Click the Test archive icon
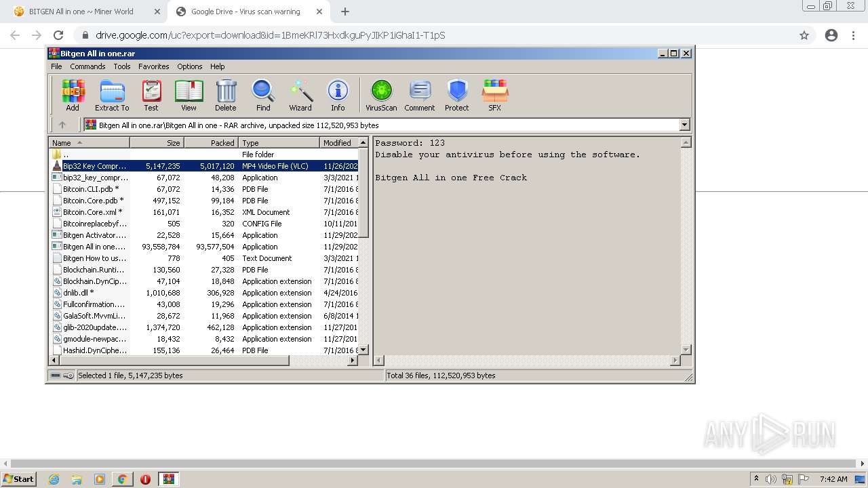Screen dimensions: 868x488 click(151, 95)
